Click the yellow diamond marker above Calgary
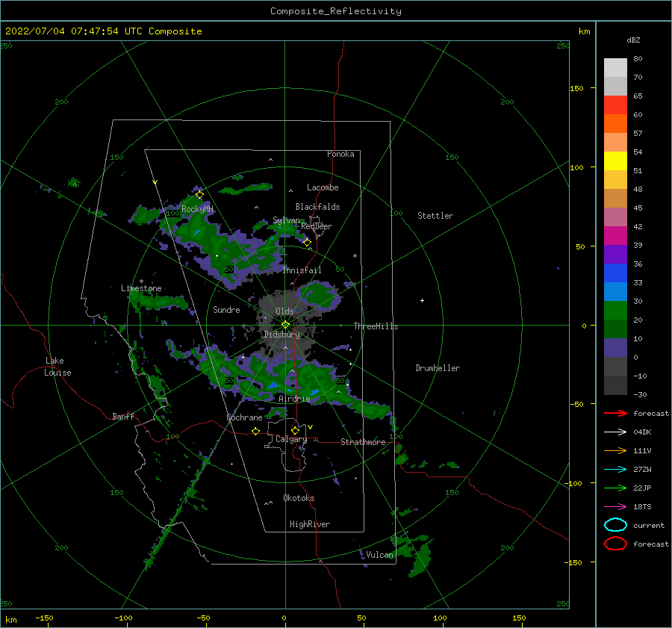 pos(295,430)
